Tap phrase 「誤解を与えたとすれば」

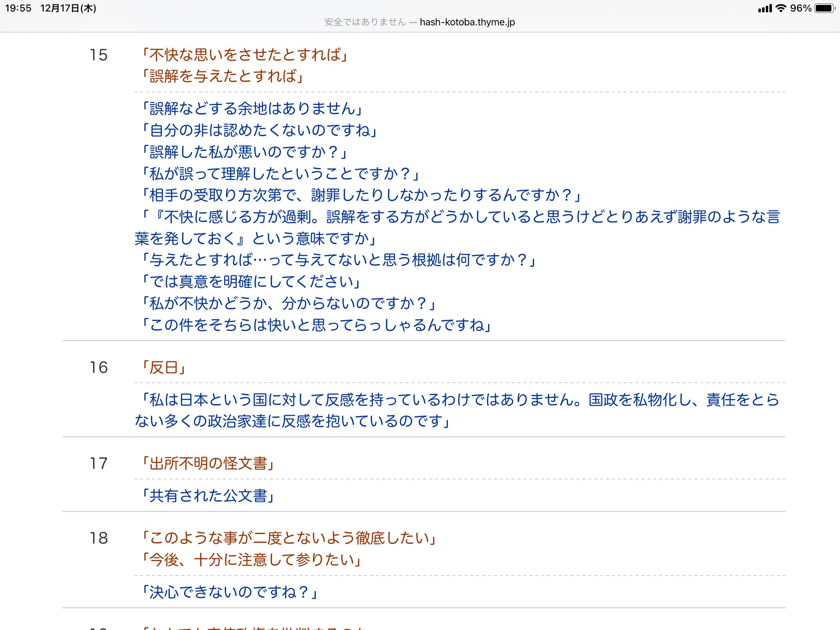pos(221,76)
